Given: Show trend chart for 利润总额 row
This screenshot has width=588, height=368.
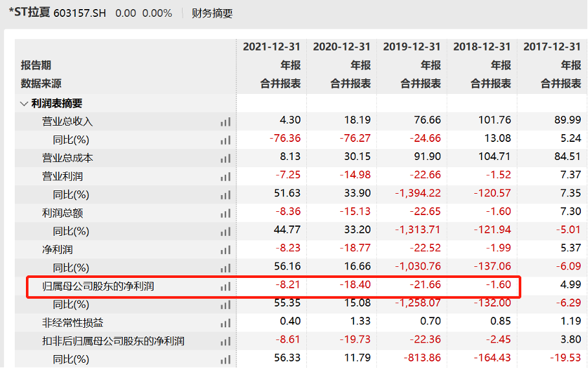Looking at the screenshot, I should click(x=225, y=213).
